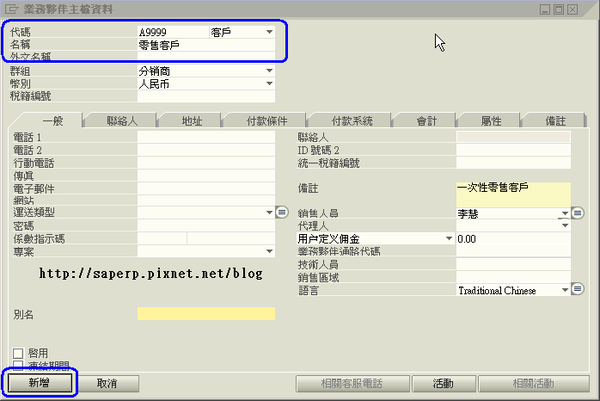Click the 傳真 input field

206,176
